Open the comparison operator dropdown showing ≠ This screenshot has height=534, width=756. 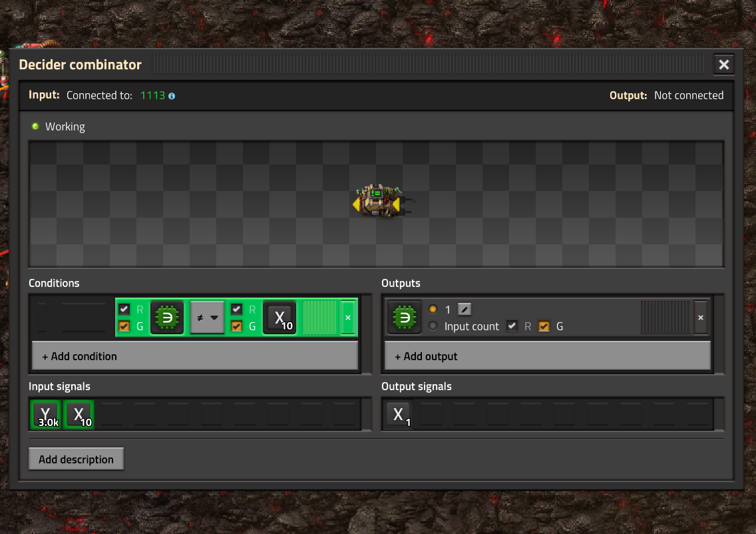pyautogui.click(x=207, y=318)
